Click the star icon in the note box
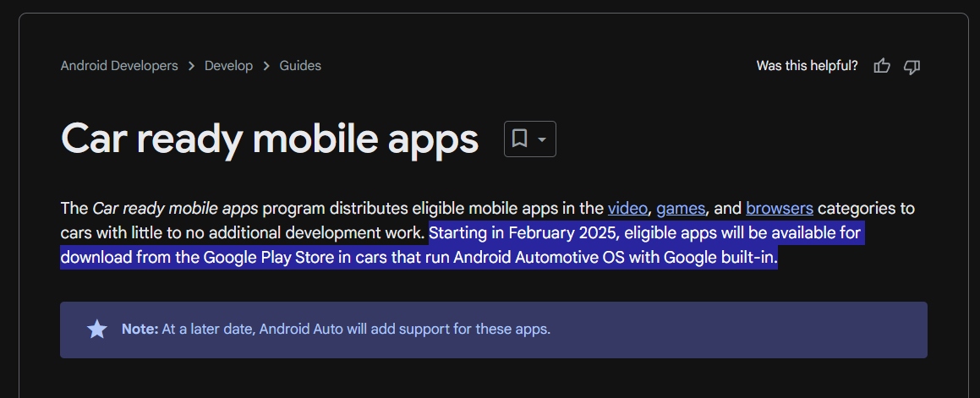The height and width of the screenshot is (398, 980). 97,330
